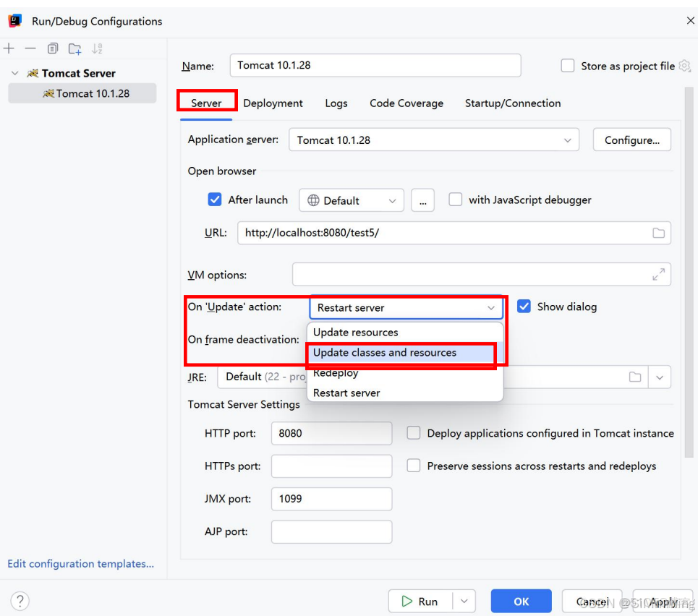Open the Default browser dropdown

coord(352,201)
